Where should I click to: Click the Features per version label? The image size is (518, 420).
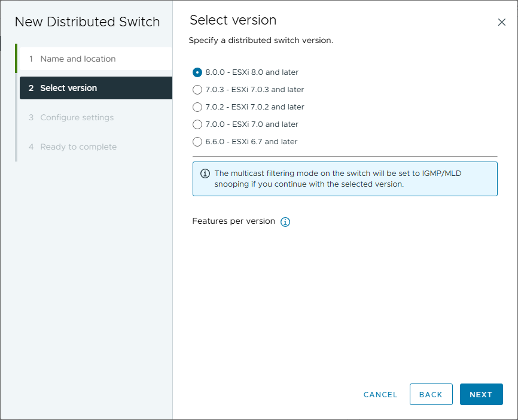[x=233, y=221]
